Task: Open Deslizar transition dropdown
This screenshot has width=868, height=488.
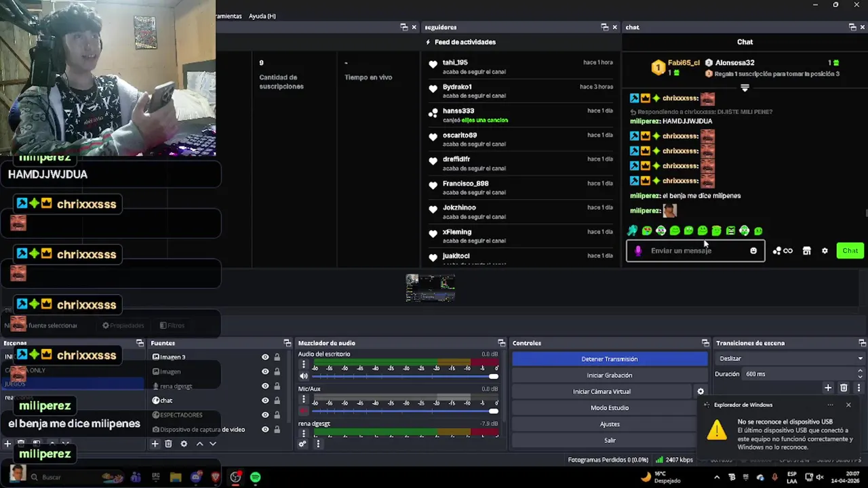Action: click(x=790, y=359)
